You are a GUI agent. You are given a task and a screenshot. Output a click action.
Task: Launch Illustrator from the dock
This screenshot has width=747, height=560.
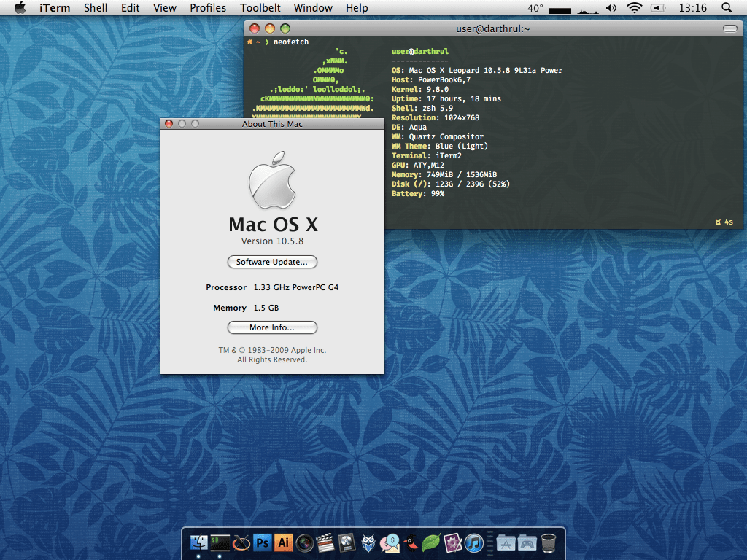(x=284, y=542)
